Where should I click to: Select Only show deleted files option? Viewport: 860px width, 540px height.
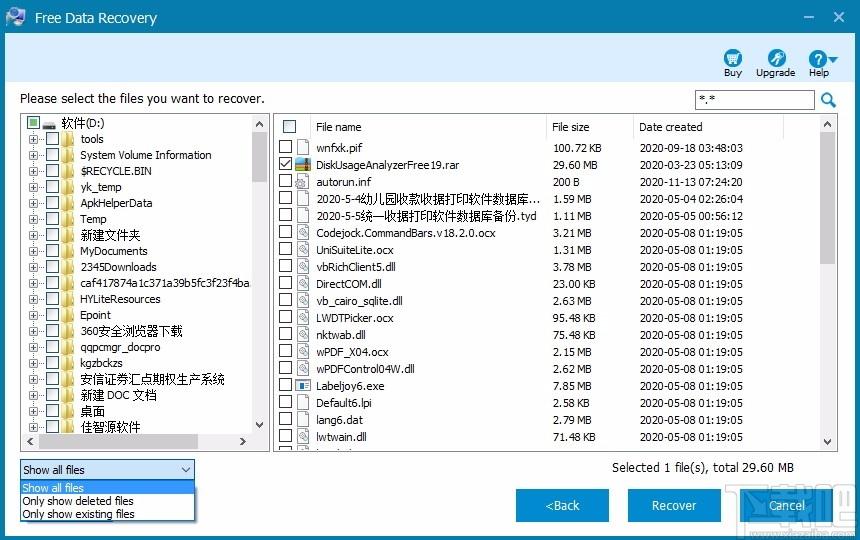(x=108, y=501)
